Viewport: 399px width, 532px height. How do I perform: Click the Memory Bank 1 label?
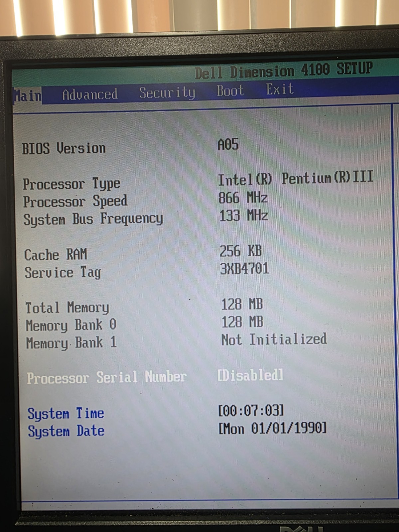[71, 343]
